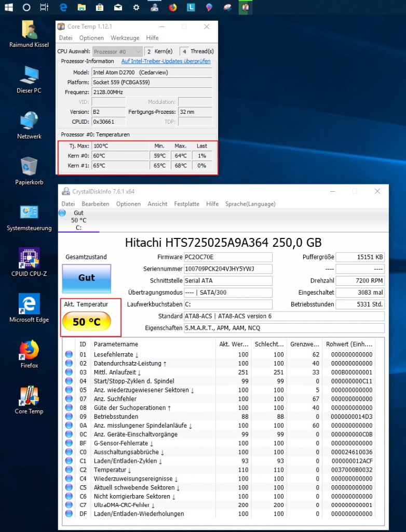Switch to CrystalDiskInfo taskbar icon
The width and height of the screenshot is (406, 532).
pos(155,7)
